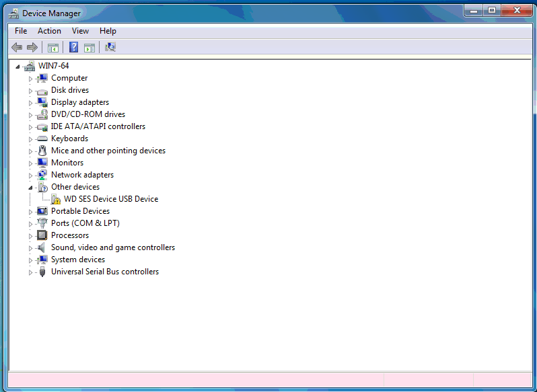
Task: Click the Display adapters category icon
Action: (42, 102)
